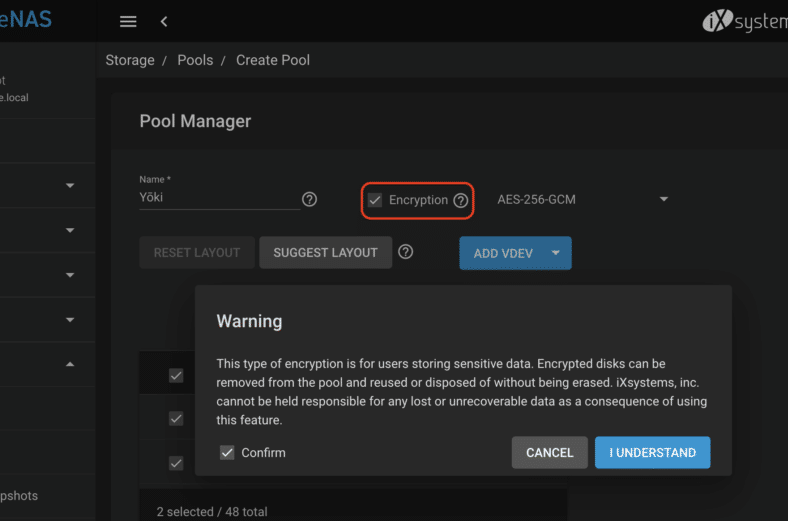Navigate to Pools breadcrumb

pyautogui.click(x=195, y=60)
